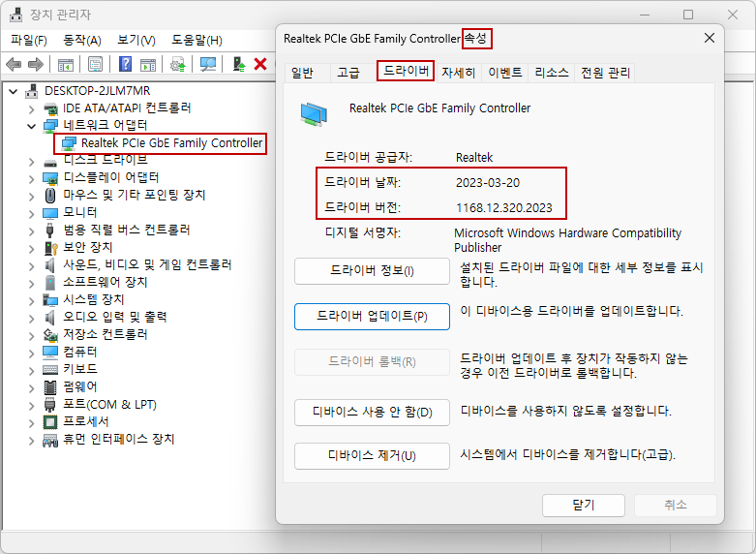Click the Device Manager title bar app icon
The height and width of the screenshot is (554, 756).
(16, 15)
